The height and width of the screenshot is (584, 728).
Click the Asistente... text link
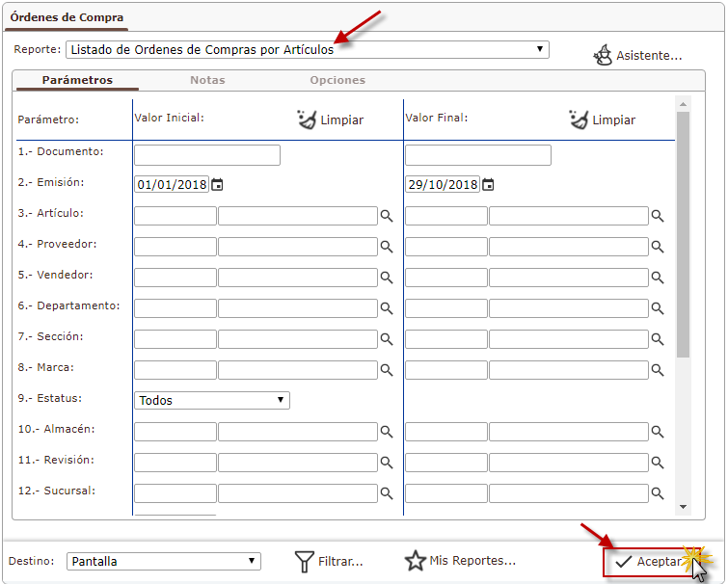649,56
